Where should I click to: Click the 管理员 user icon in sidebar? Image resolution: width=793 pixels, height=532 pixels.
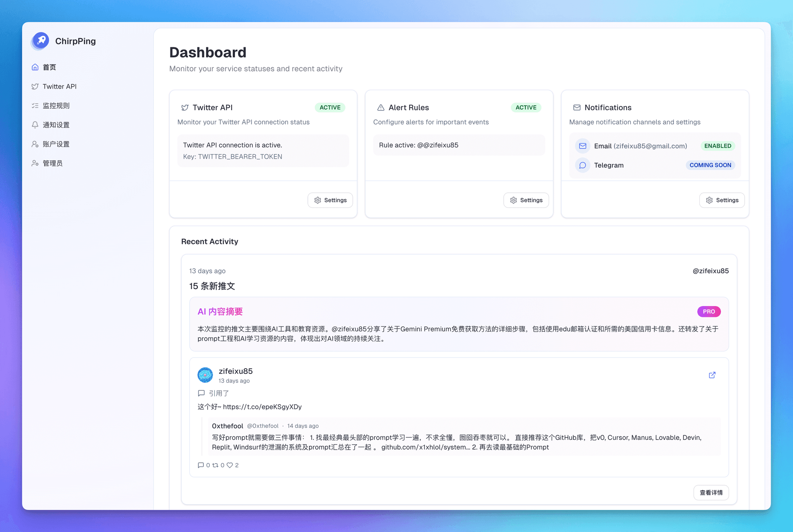pyautogui.click(x=35, y=163)
